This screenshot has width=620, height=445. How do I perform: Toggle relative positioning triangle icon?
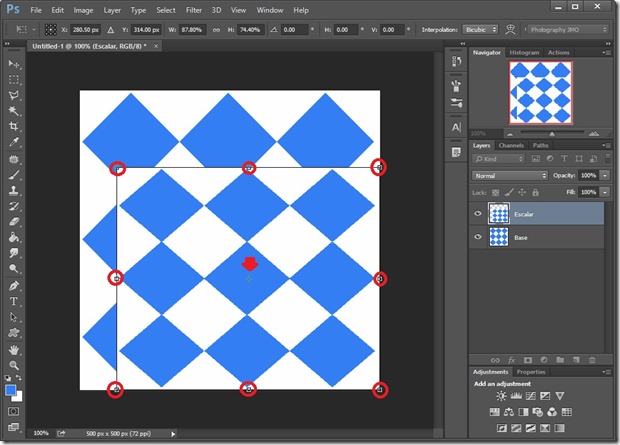tap(111, 30)
